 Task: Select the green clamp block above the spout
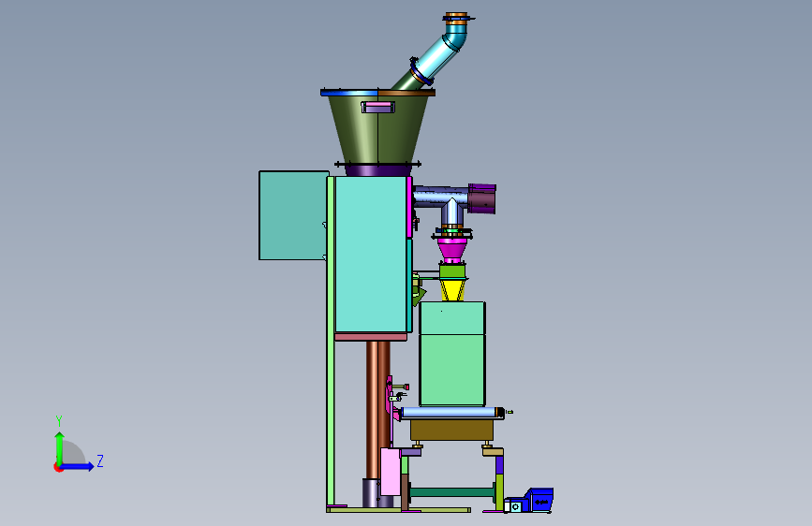point(452,271)
